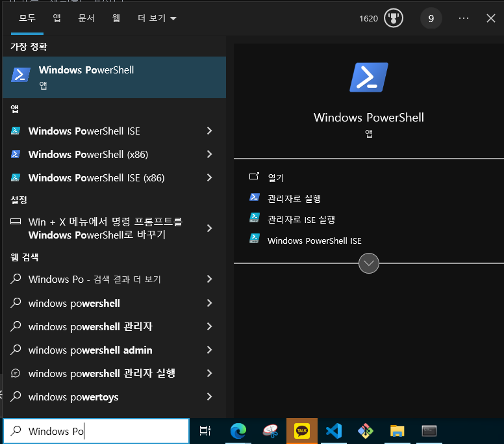The height and width of the screenshot is (444, 504).
Task: Click the 열기 action
Action: click(276, 177)
